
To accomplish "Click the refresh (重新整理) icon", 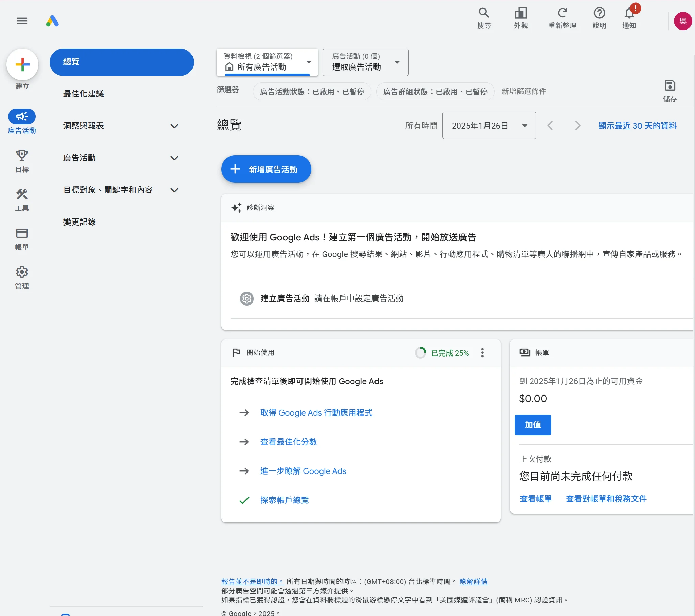I will click(x=562, y=13).
